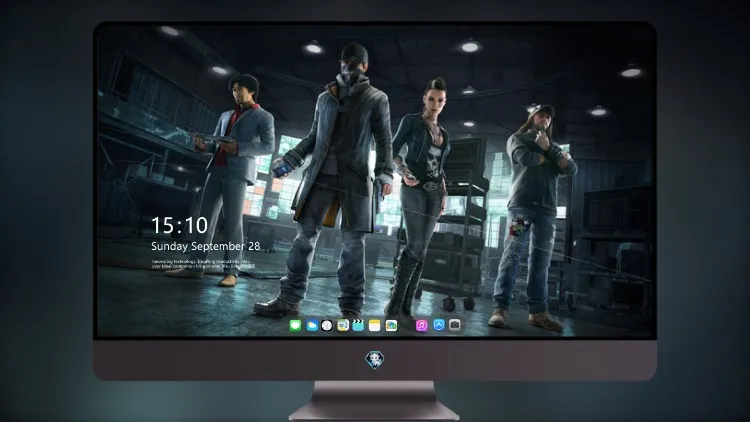750x422 pixels.
Task: Click the 15:10 clock widget
Action: pos(179,225)
